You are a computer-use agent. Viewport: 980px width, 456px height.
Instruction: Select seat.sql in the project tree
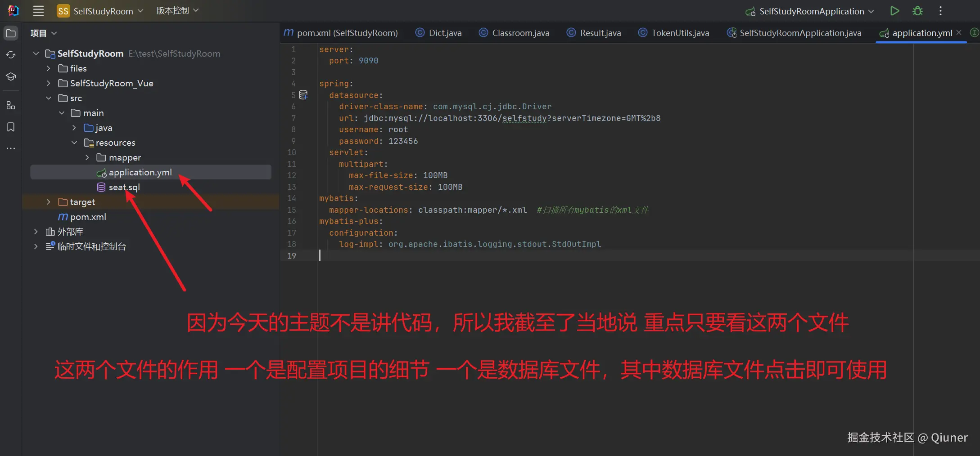pos(151,187)
